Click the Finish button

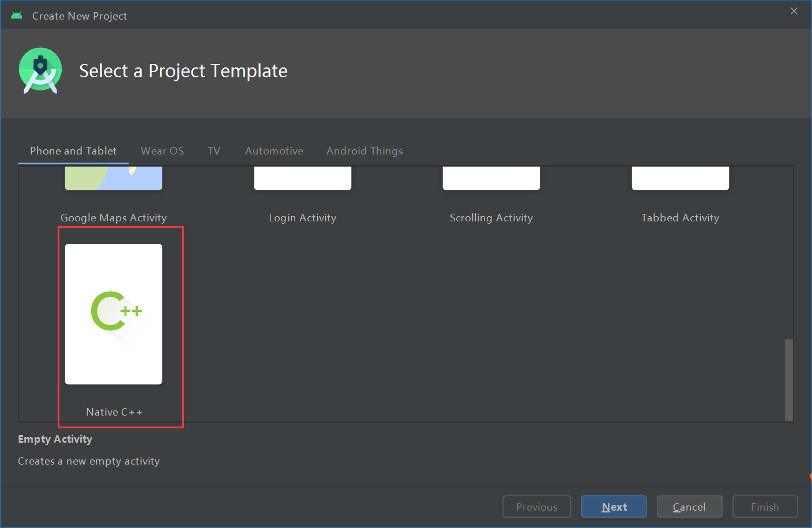[x=765, y=507]
